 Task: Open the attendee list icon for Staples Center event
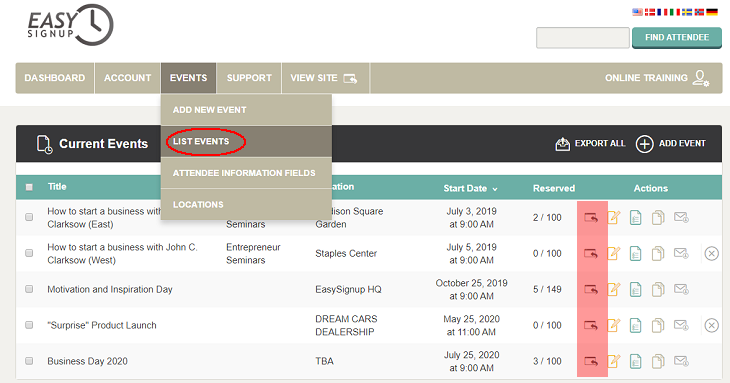[635, 254]
